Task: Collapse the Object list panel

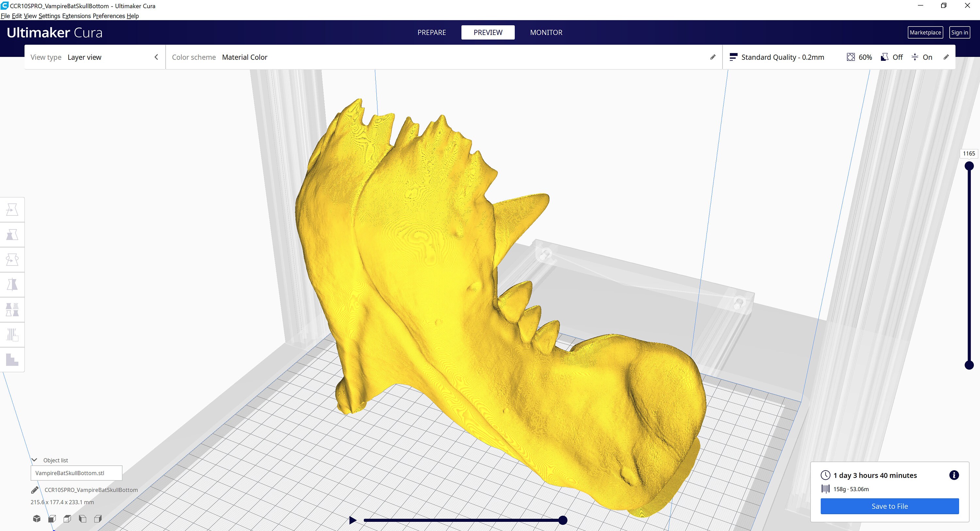Action: click(x=35, y=459)
